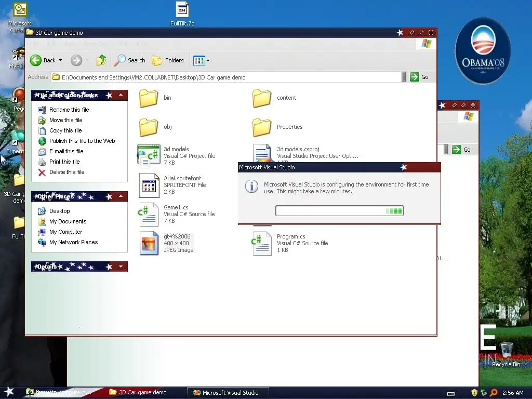Switch to Microsoft Visual Studio taskbar button
Screen dimensions: 532x399
228,393
